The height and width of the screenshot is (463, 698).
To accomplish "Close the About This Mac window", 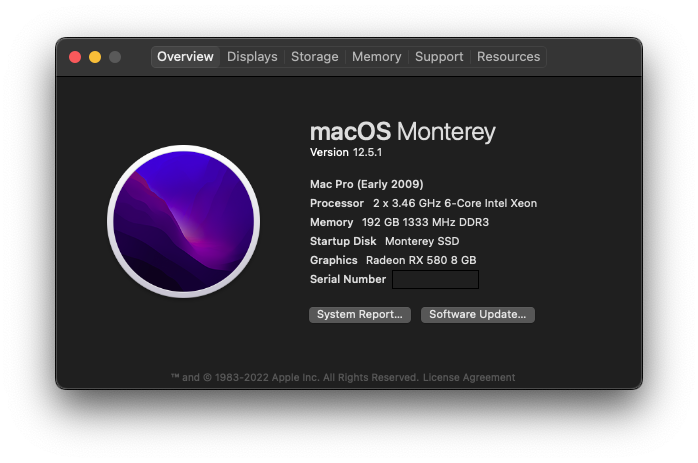I will tap(75, 57).
